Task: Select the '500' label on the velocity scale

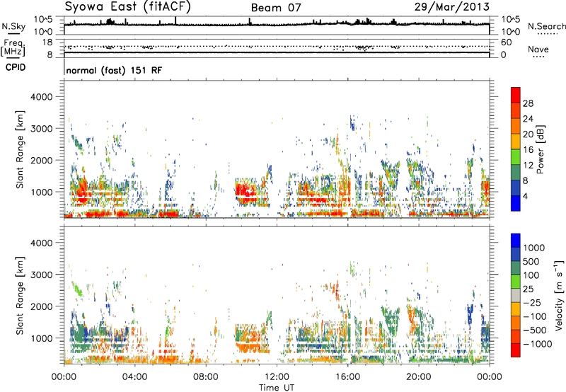Action: pyautogui.click(x=531, y=261)
